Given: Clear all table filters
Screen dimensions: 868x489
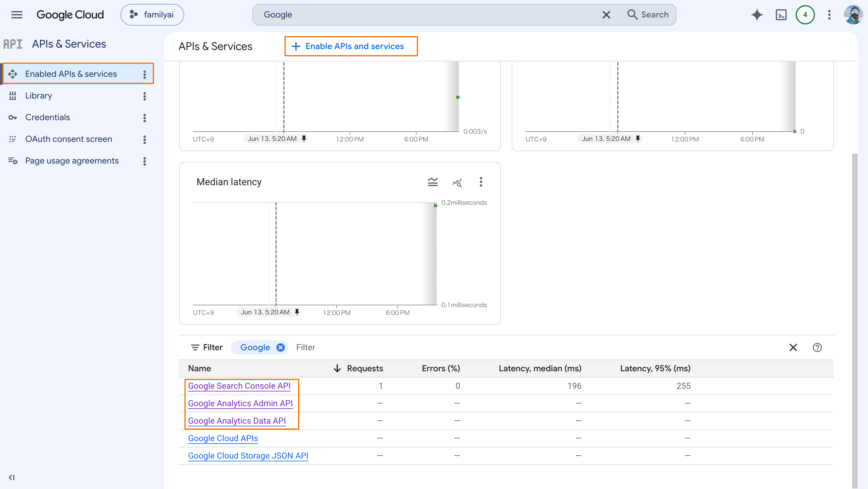Looking at the screenshot, I should pyautogui.click(x=793, y=347).
